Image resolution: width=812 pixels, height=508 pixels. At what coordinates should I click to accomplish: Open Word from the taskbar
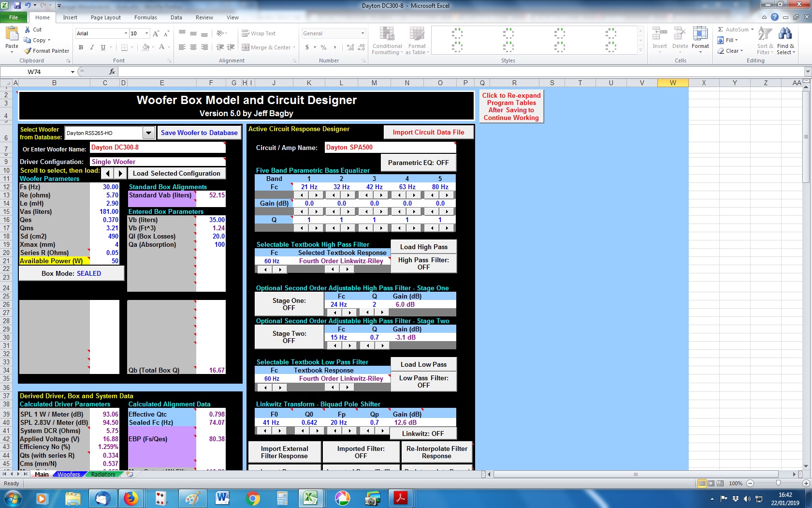(x=222, y=498)
